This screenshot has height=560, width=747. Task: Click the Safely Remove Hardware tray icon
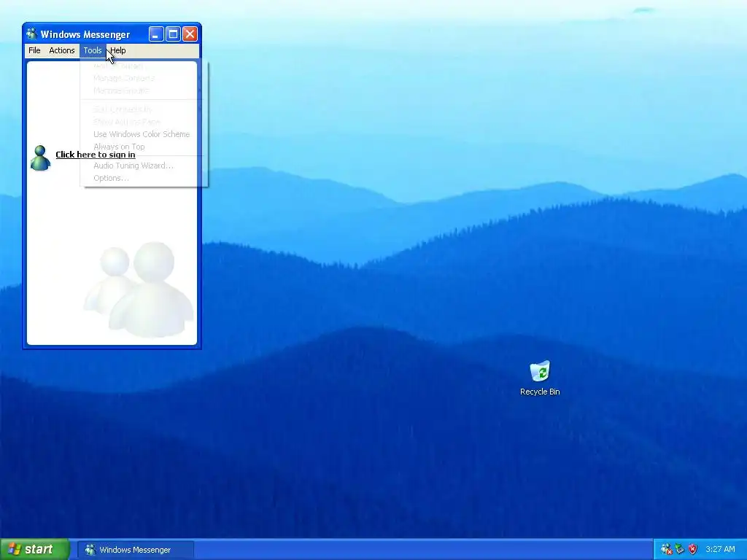(679, 550)
